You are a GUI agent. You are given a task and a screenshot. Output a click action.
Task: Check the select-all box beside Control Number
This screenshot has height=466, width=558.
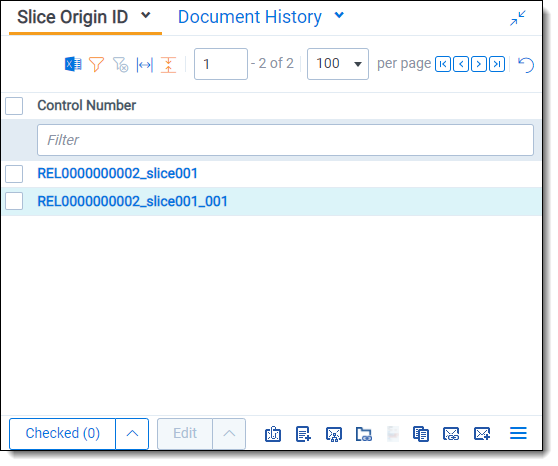14,106
